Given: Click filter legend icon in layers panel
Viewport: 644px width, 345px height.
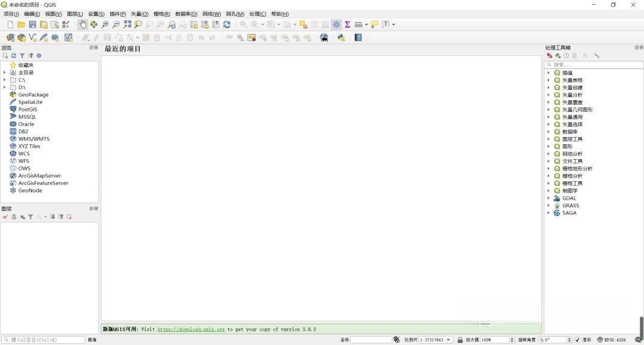Looking at the screenshot, I should coord(30,217).
